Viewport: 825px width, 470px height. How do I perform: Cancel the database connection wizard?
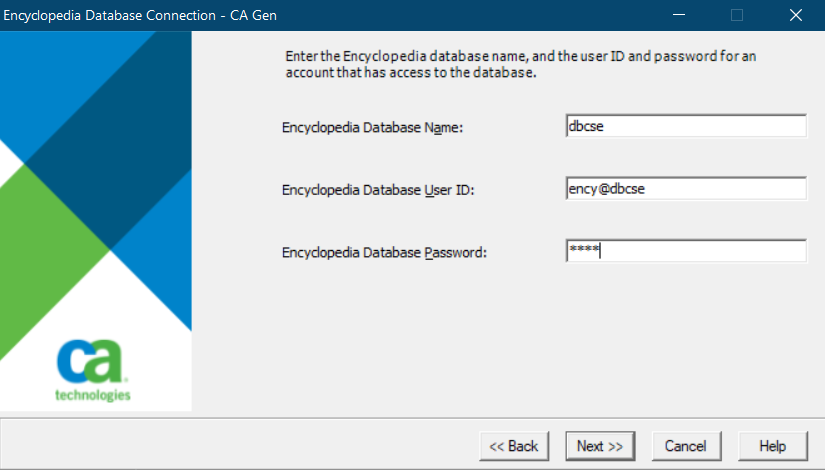(x=686, y=446)
